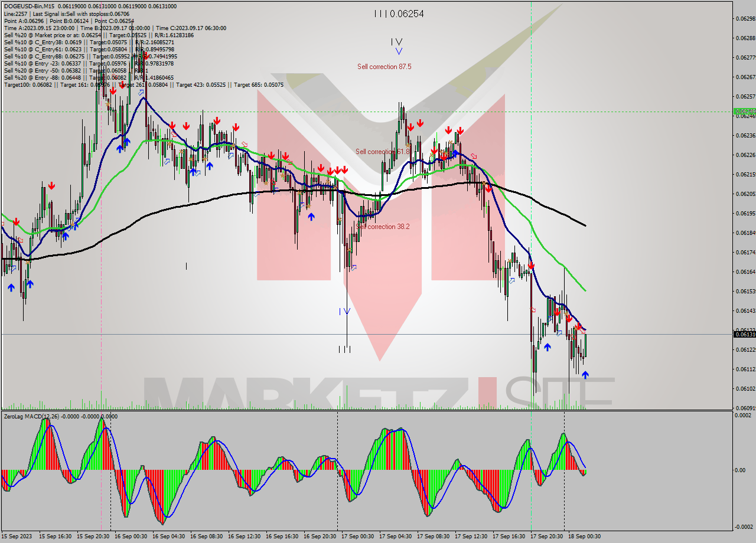Click 0.06298 on the price axis
The width and height of the screenshot is (756, 543).
coord(746,18)
